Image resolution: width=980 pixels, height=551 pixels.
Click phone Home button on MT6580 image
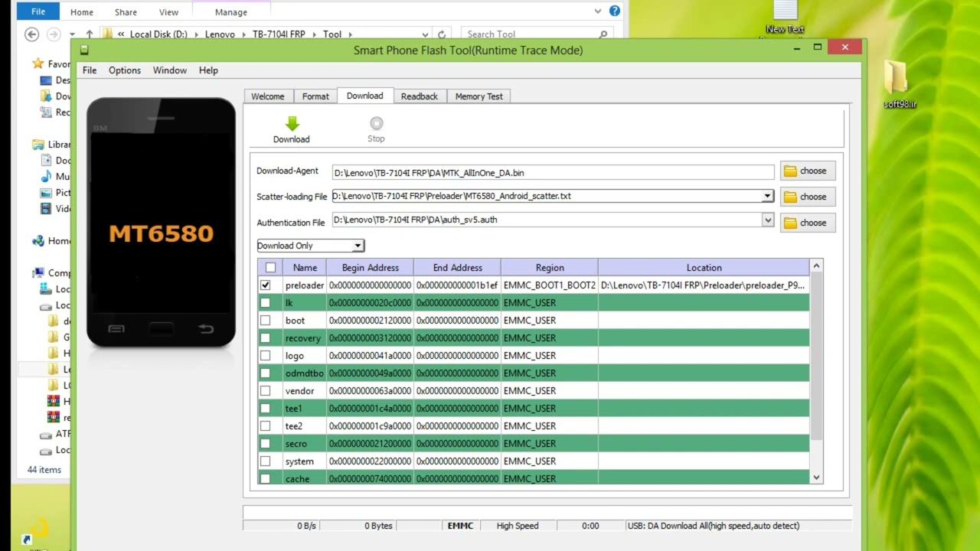[161, 329]
